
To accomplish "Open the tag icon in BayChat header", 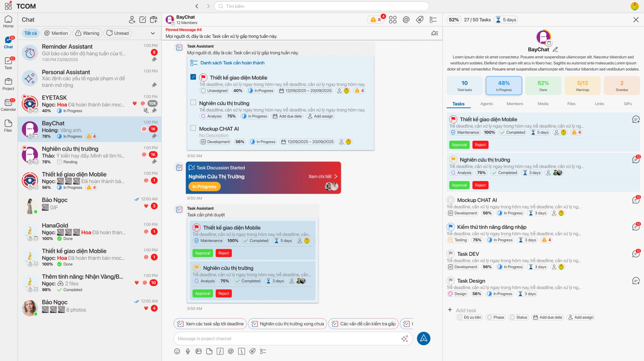I will tap(420, 20).
